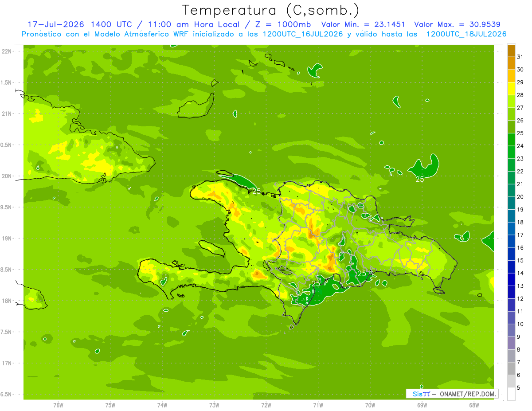Screen dimensions: 532x411
Task: Click the legend value '9'
Action: click(519, 337)
